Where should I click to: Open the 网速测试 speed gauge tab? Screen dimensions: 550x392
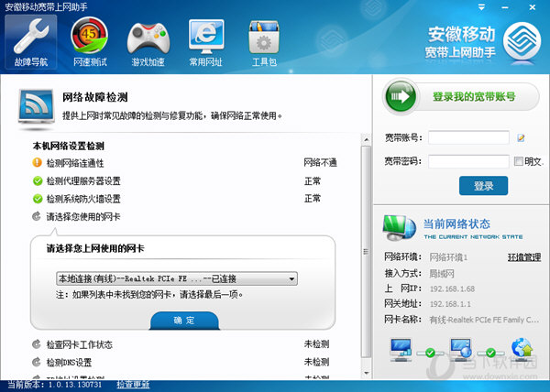(x=90, y=42)
